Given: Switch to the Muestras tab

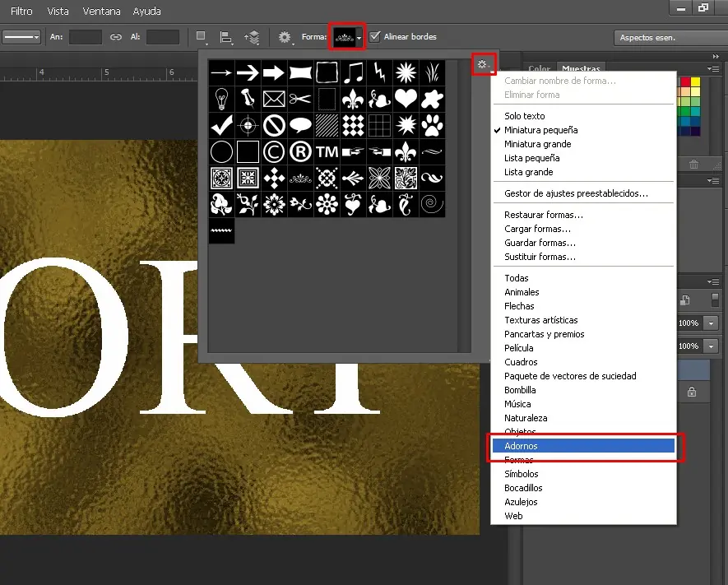Looking at the screenshot, I should coord(581,68).
